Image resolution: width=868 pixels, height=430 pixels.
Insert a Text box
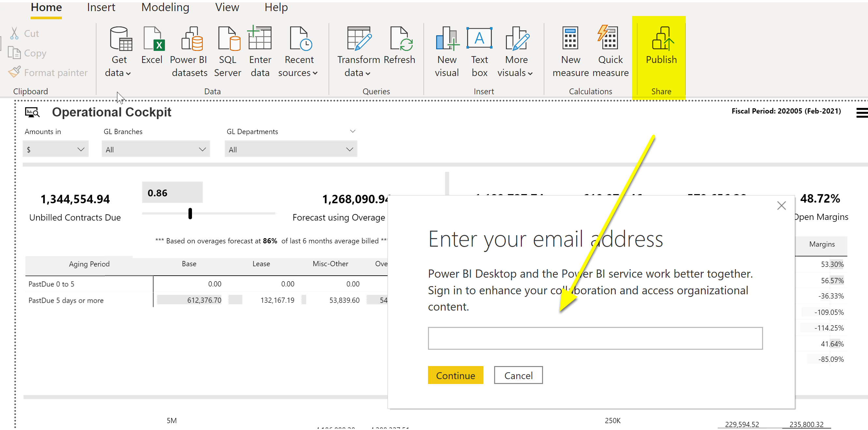click(x=479, y=52)
